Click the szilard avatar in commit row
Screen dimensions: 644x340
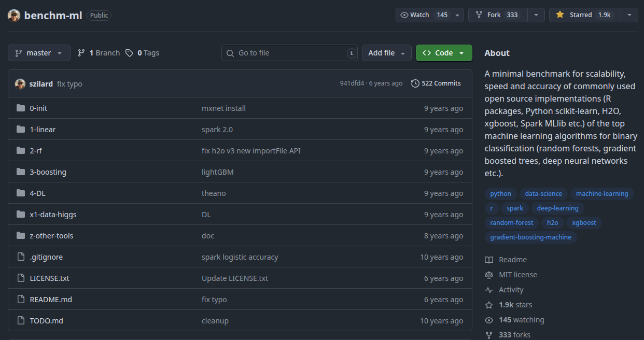pyautogui.click(x=20, y=84)
